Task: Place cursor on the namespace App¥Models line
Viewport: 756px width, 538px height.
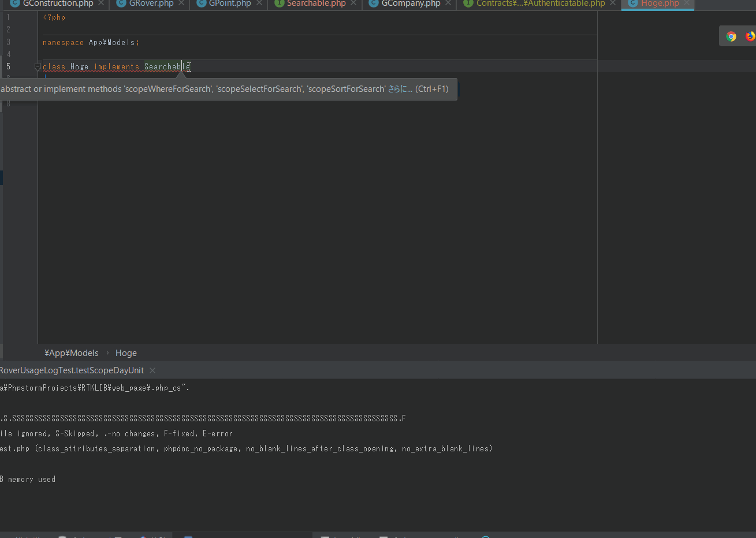Action: pyautogui.click(x=91, y=43)
